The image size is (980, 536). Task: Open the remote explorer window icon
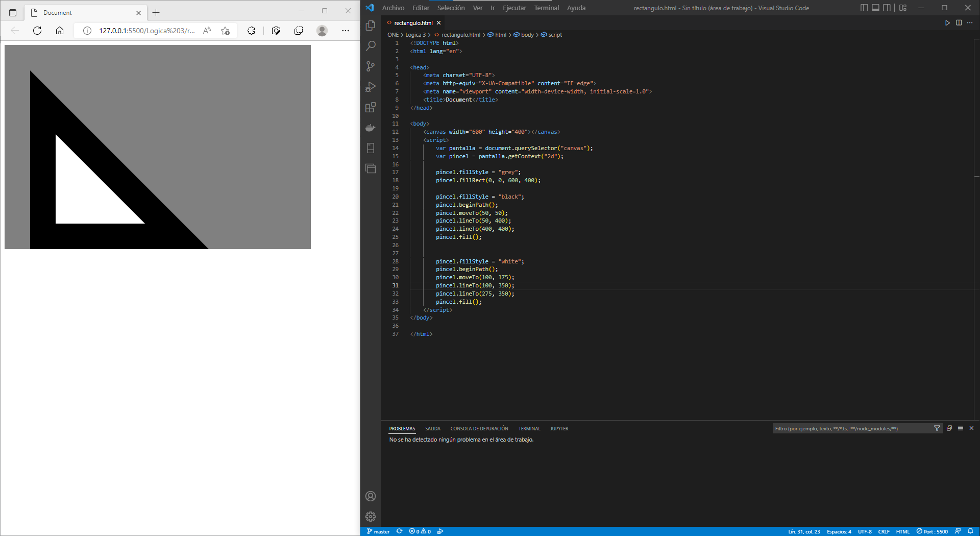371,168
